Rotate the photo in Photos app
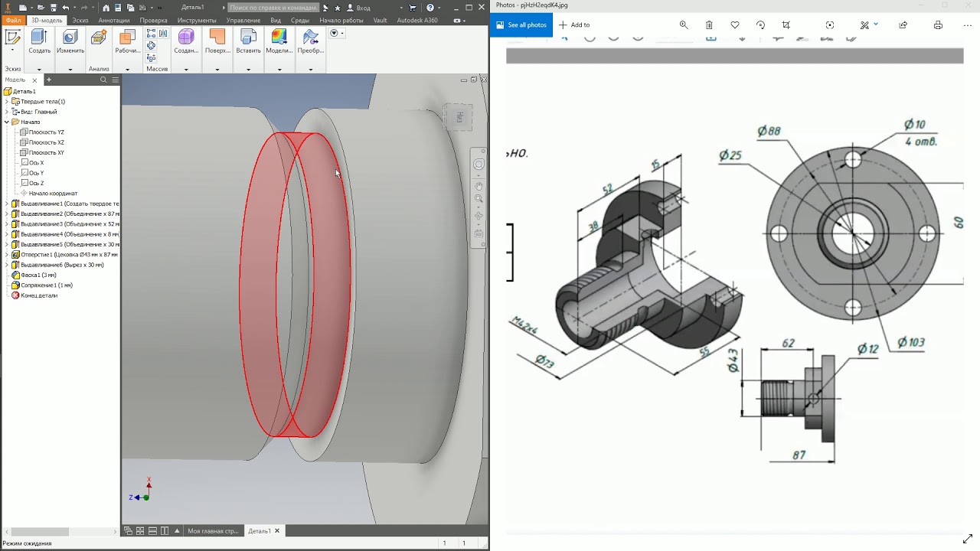Screen dimensions: 980x551 click(760, 25)
